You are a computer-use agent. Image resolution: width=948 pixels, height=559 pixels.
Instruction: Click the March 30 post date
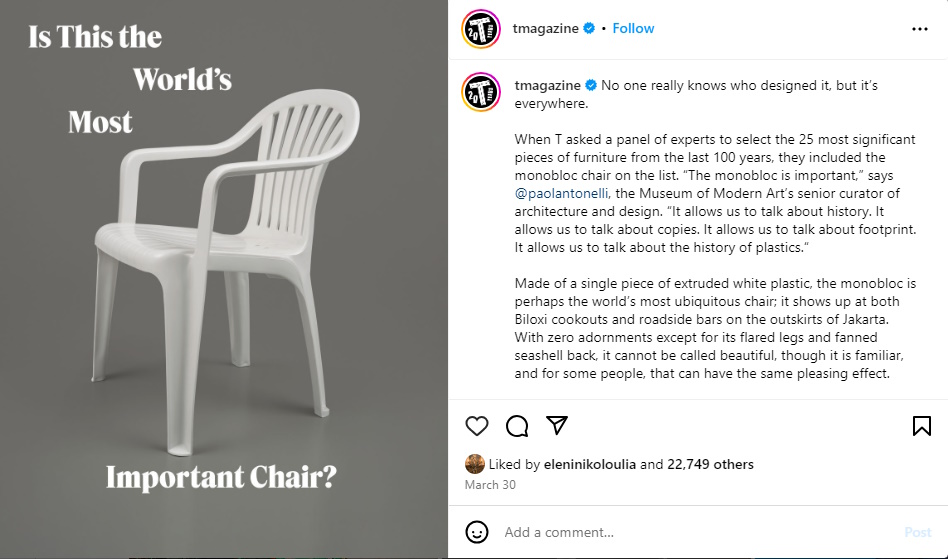click(x=488, y=485)
